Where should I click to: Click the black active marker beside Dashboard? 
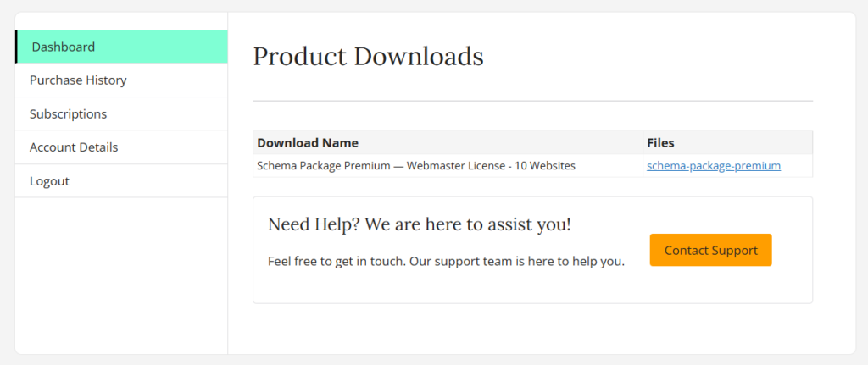(16, 47)
